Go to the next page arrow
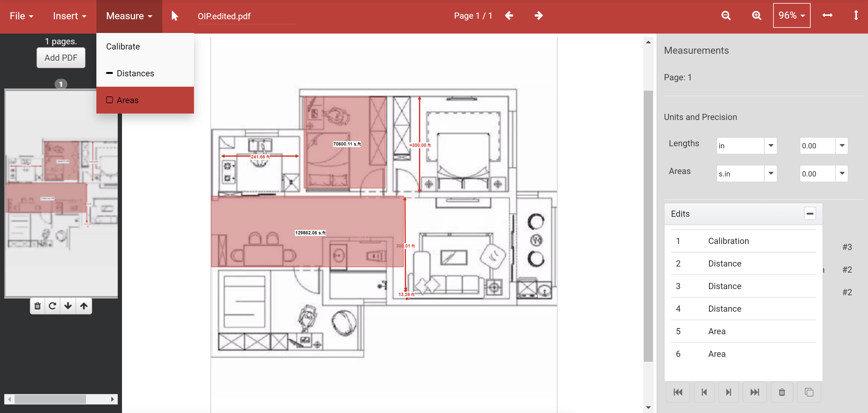 click(538, 16)
